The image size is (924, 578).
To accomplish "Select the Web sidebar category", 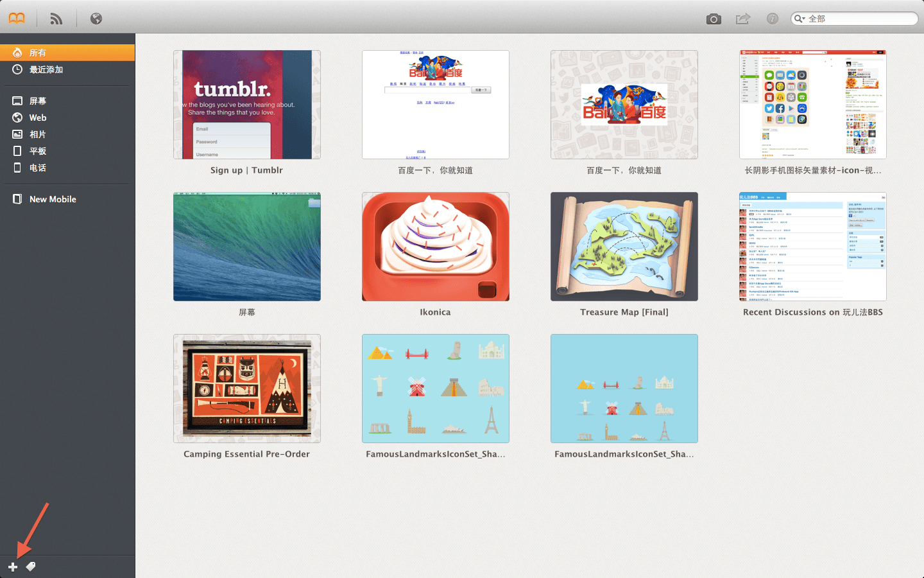I will (x=37, y=118).
